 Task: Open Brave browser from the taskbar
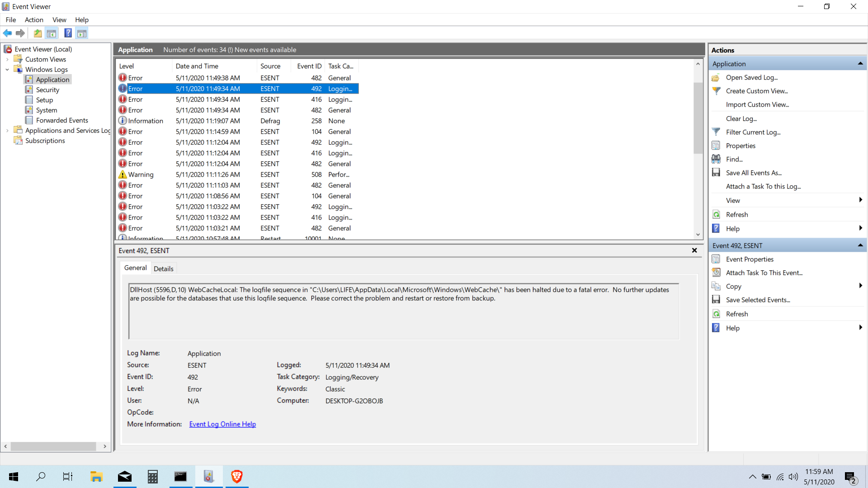tap(236, 476)
